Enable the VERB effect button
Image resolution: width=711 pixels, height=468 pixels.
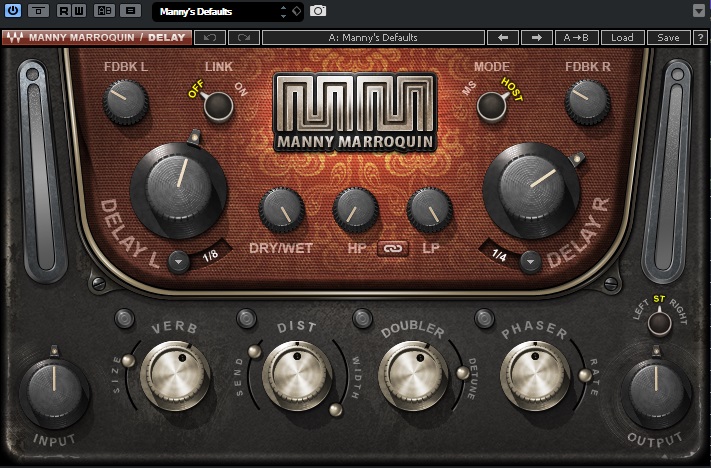click(124, 318)
